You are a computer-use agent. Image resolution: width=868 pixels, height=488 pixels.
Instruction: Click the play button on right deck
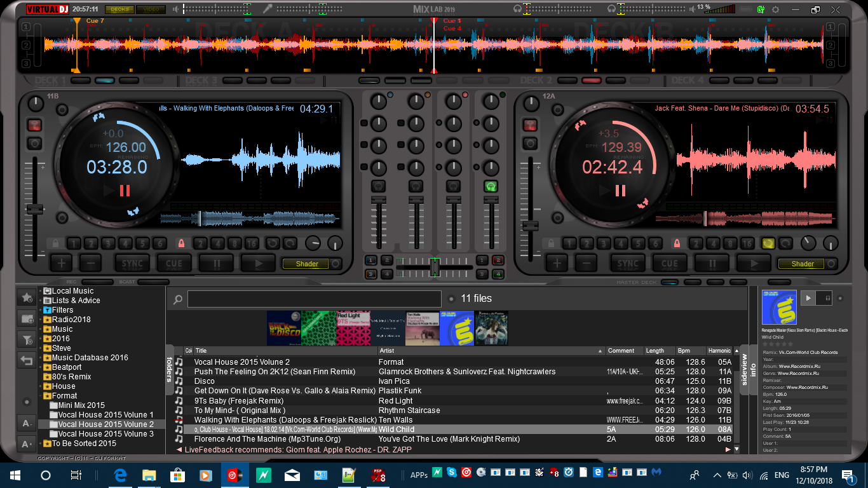click(754, 263)
